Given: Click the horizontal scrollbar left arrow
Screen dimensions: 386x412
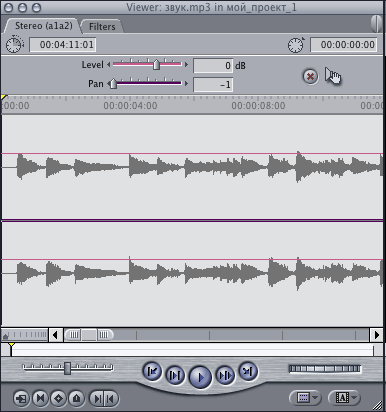Looking at the screenshot, I should pyautogui.click(x=56, y=335).
